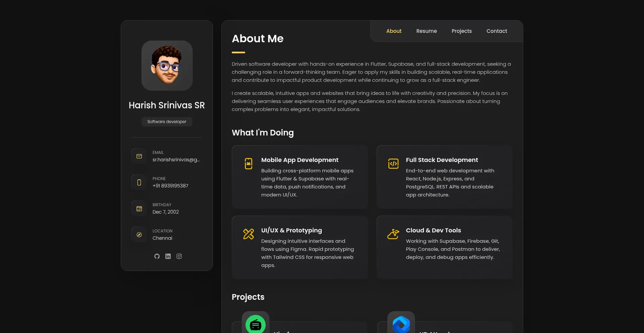Click the name Harish Srinivas SR
This screenshot has height=333, width=644.
pyautogui.click(x=167, y=105)
